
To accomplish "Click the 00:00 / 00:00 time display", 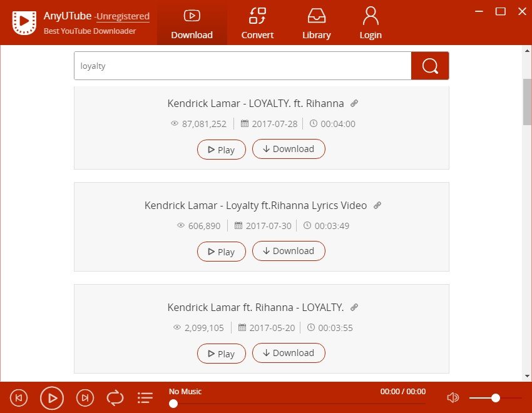I will tap(403, 391).
